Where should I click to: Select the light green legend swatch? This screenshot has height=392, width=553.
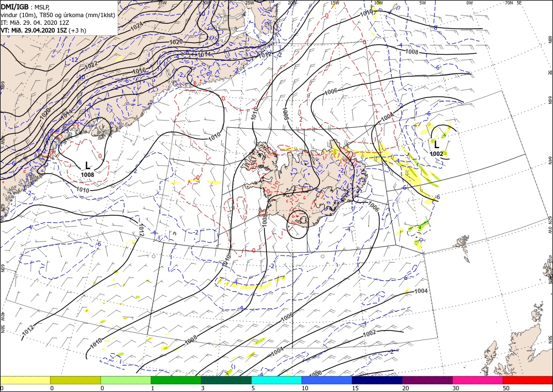pos(126,380)
